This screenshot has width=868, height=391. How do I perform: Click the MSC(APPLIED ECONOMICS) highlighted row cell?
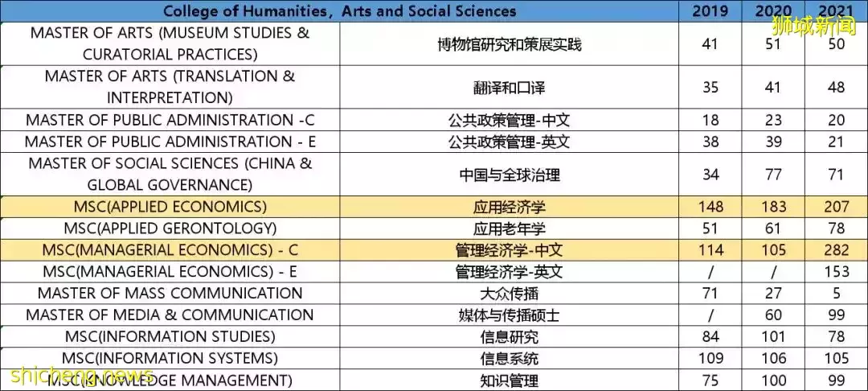[x=170, y=207]
